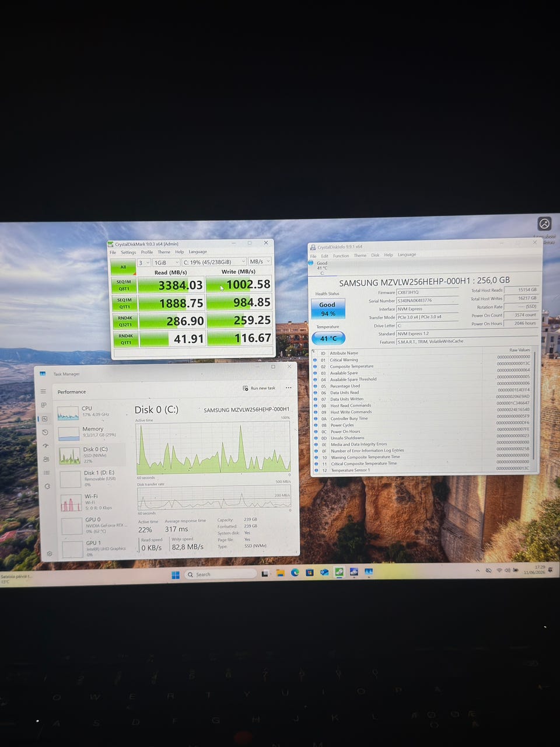Image resolution: width=560 pixels, height=747 pixels.
Task: Open the C: 19% drive selection dropdown
Action: pyautogui.click(x=214, y=262)
